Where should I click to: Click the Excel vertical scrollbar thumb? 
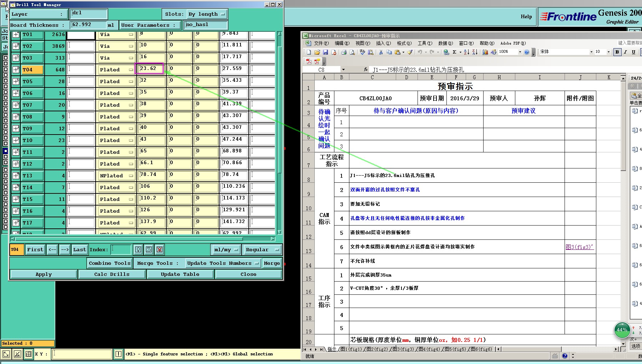coord(623,126)
